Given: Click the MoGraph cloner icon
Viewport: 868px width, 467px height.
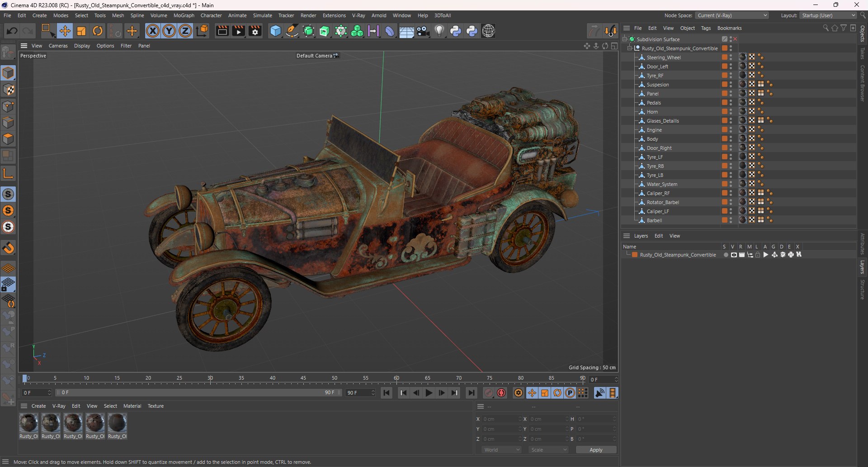Looking at the screenshot, I should 357,31.
